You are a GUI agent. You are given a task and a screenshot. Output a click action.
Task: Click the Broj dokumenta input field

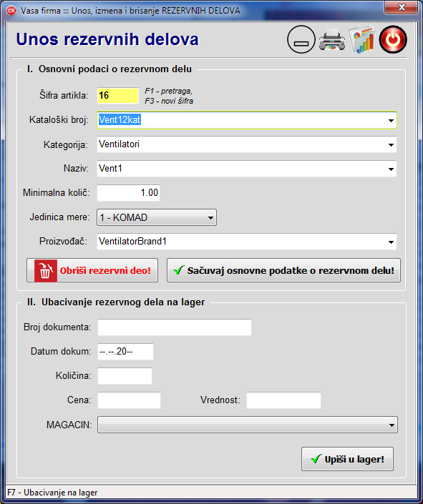point(175,327)
